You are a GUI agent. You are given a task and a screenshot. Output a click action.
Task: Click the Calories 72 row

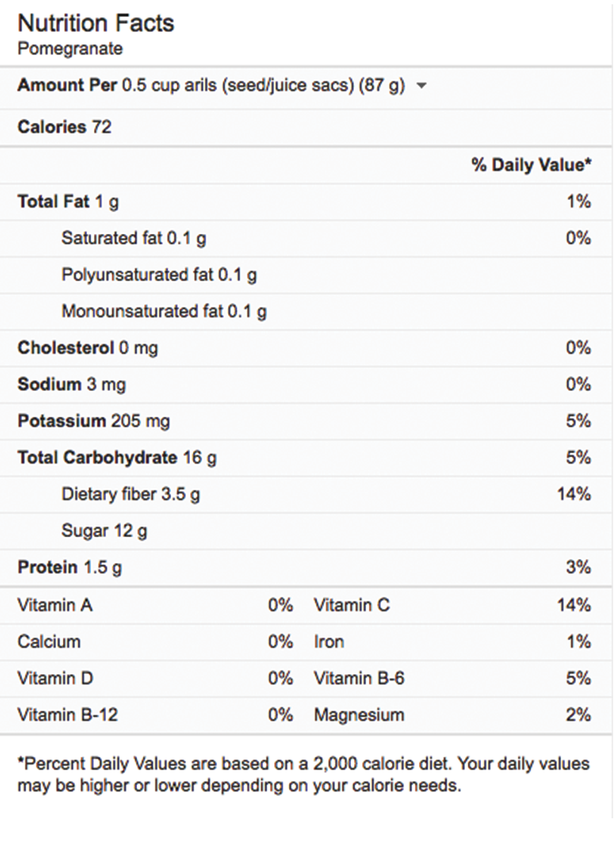tap(65, 127)
